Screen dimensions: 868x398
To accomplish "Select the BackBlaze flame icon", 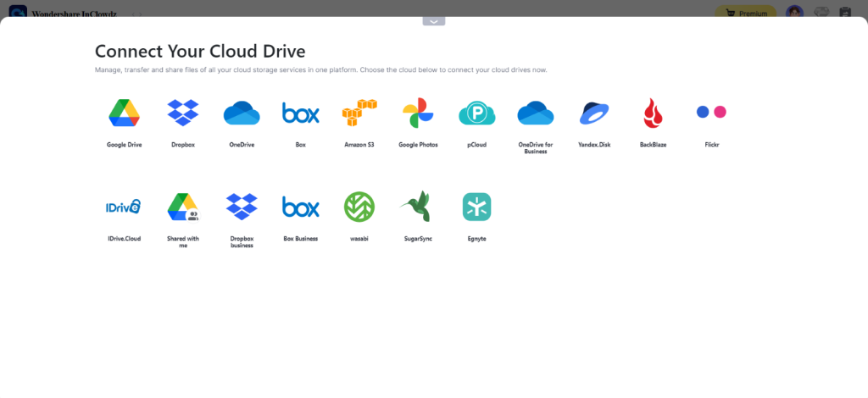I will (x=654, y=113).
